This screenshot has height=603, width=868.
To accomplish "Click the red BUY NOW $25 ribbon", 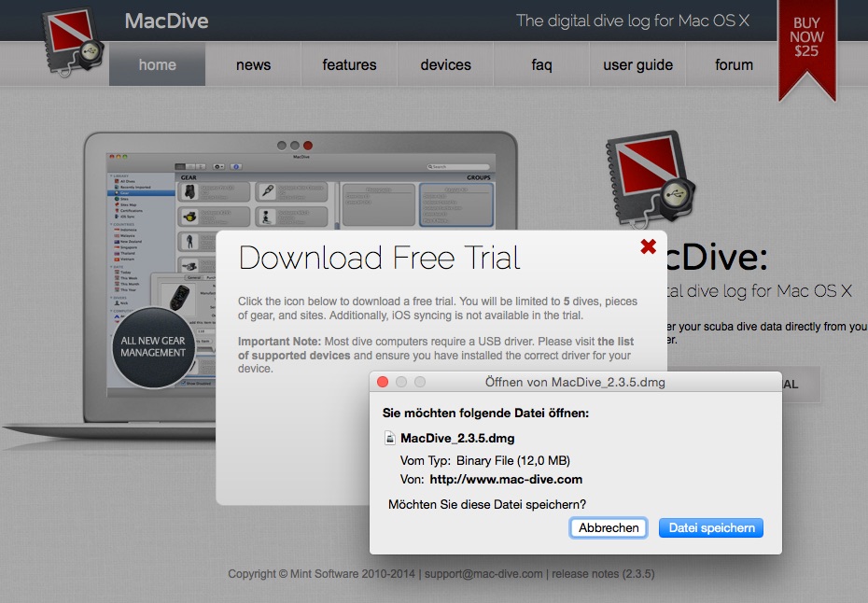I will 806,44.
